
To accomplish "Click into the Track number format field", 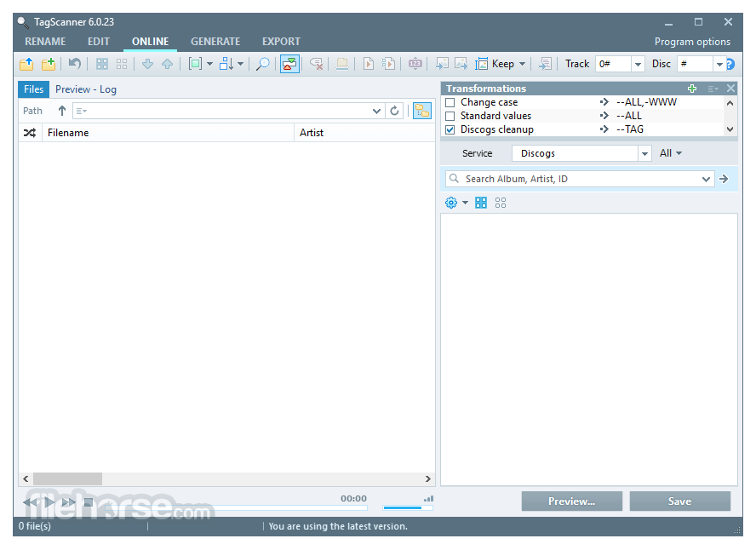I will pos(613,64).
